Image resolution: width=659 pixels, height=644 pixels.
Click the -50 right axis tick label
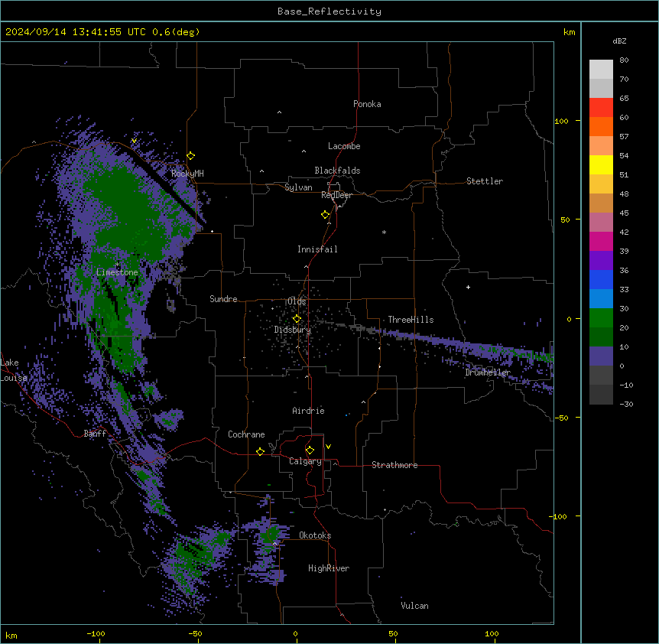(x=561, y=418)
